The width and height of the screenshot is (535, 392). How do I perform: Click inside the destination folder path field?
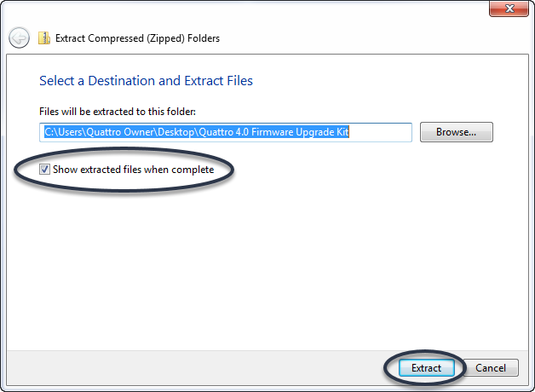pos(226,132)
